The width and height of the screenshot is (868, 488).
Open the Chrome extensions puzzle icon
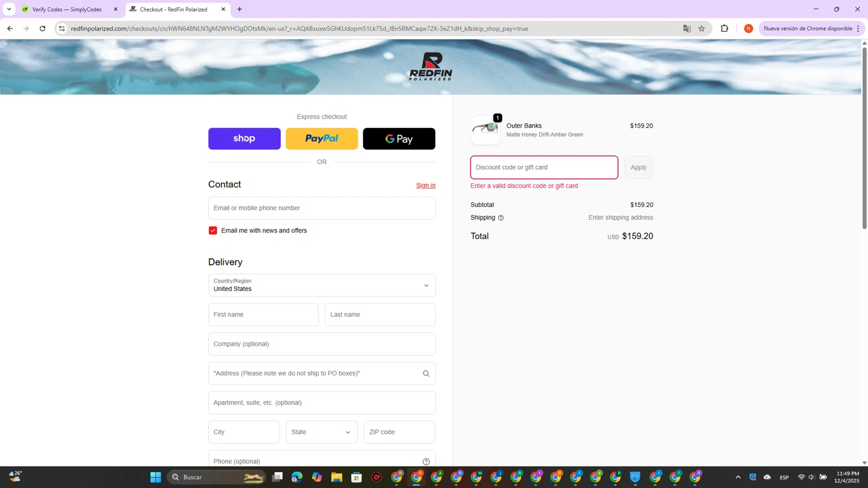pos(724,28)
